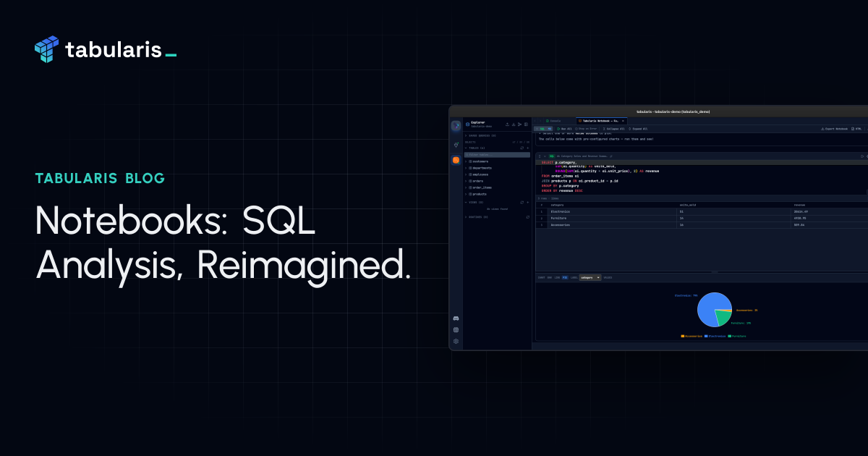Image resolution: width=868 pixels, height=456 pixels.
Task: Open the label column dropdown showing category
Action: [590, 277]
